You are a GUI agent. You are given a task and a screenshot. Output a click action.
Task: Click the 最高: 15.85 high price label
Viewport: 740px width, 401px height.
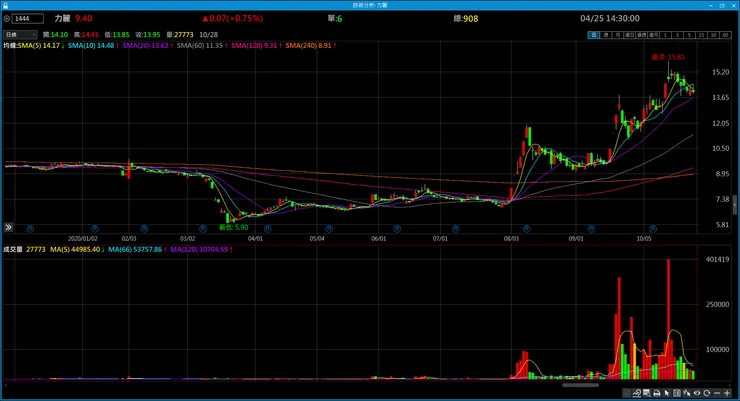click(x=668, y=57)
